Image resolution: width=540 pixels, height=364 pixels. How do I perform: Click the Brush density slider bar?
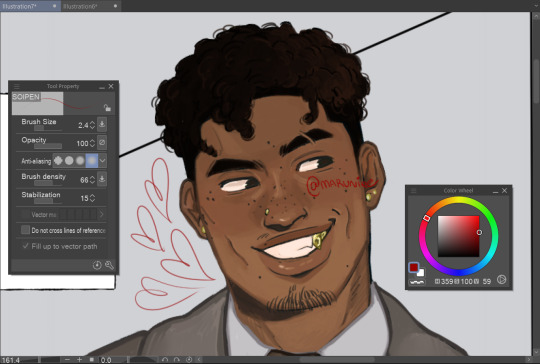48,183
